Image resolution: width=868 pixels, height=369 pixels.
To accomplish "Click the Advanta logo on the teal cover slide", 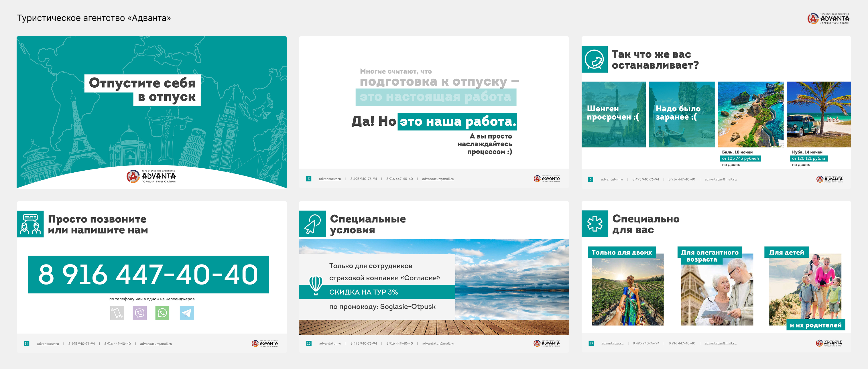I will coord(151,176).
